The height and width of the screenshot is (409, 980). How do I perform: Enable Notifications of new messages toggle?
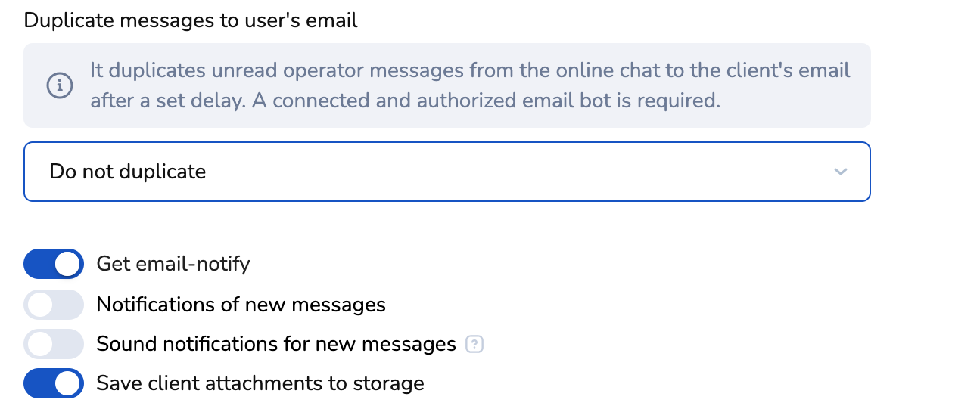coord(54,305)
